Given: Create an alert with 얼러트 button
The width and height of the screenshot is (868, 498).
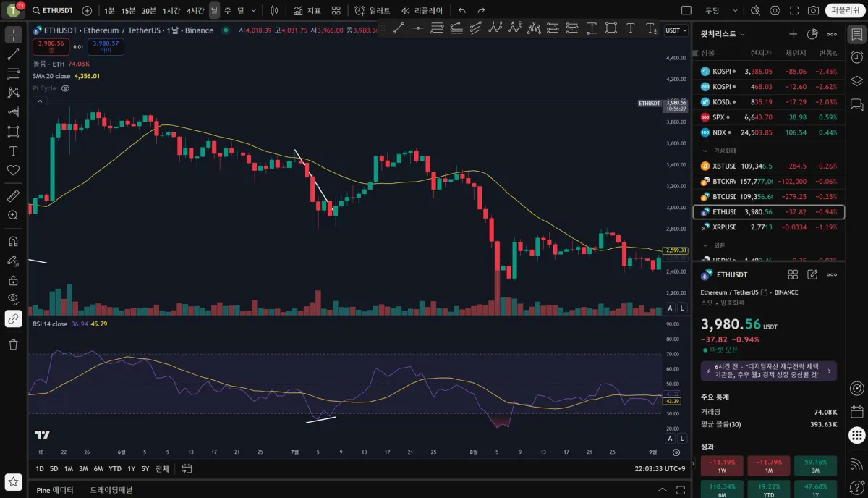Looking at the screenshot, I should pos(373,11).
